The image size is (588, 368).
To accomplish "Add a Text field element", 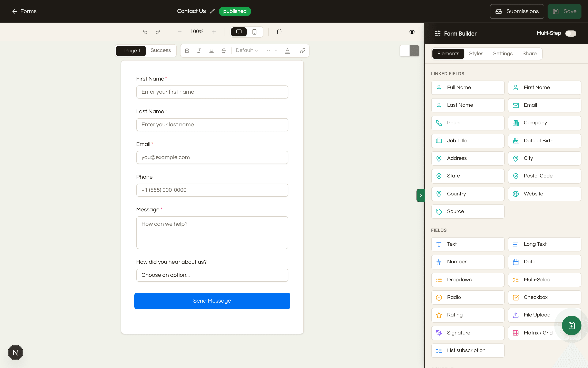I will 468,244.
